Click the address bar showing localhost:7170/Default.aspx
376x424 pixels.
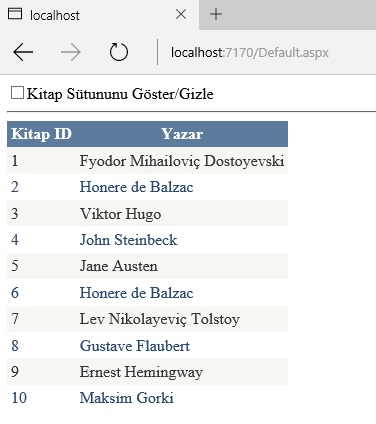click(250, 53)
